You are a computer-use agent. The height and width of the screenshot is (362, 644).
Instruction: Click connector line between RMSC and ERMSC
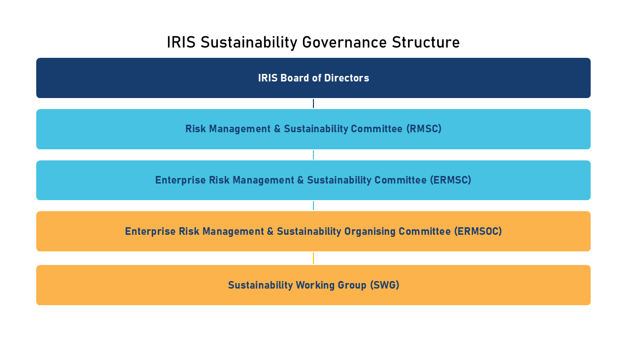pos(313,155)
